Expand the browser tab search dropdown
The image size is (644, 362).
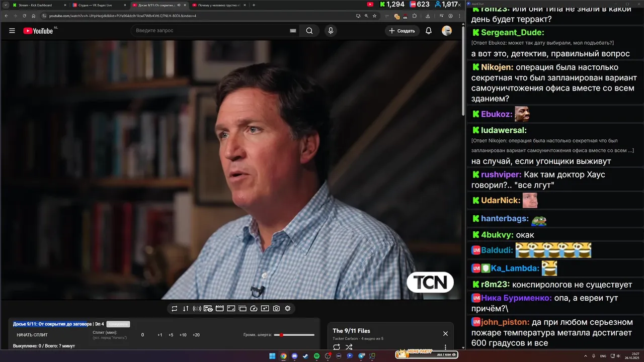(x=5, y=5)
